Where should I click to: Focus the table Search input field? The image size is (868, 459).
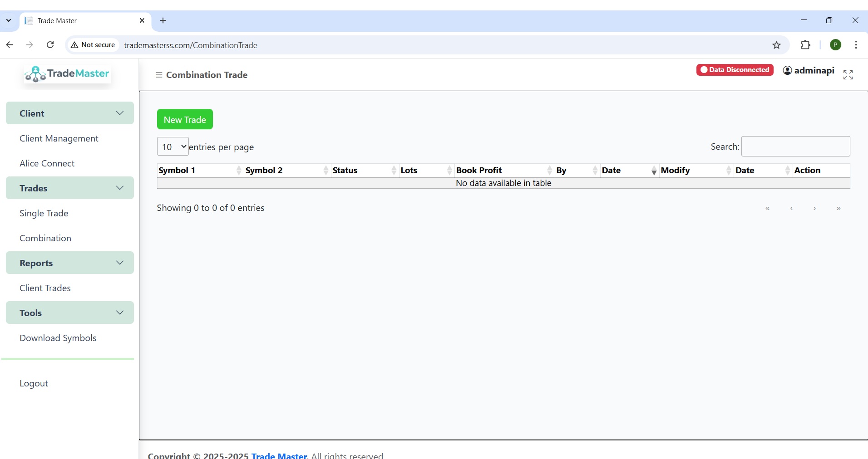pyautogui.click(x=795, y=146)
